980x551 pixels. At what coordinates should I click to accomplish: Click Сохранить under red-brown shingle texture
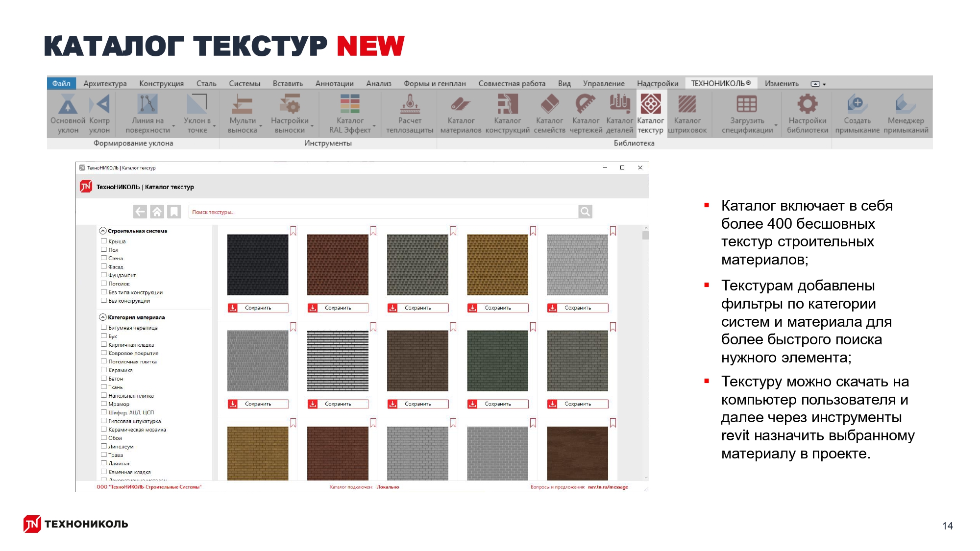point(338,308)
